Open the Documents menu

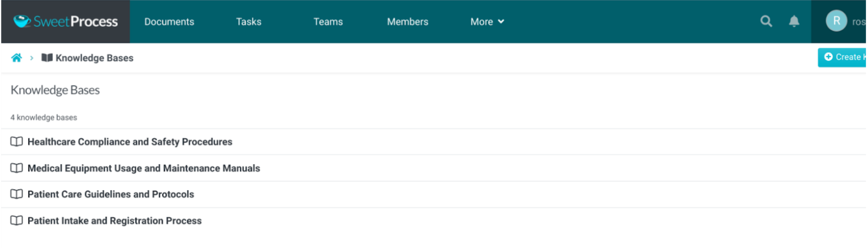coord(169,22)
